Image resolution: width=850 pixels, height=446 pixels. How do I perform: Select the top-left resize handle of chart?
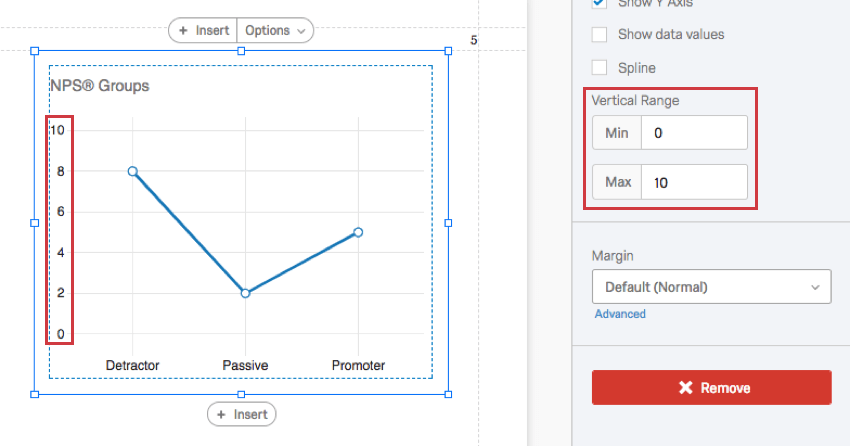point(35,51)
